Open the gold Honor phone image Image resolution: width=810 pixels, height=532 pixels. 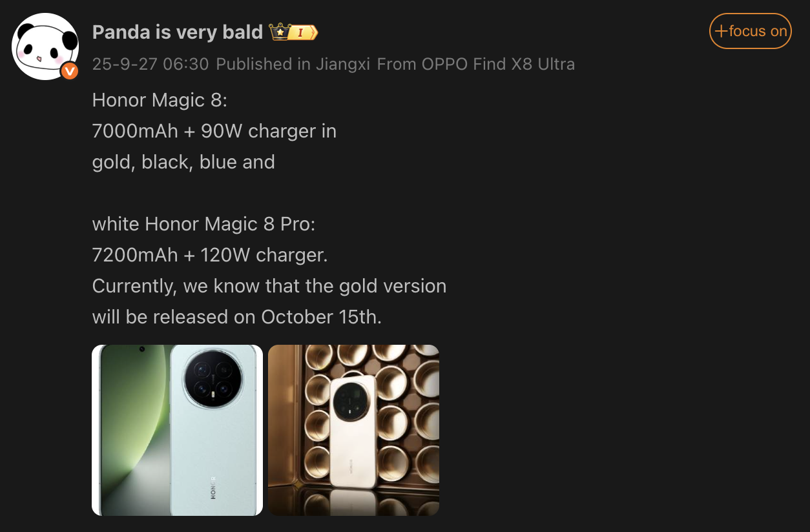click(x=353, y=430)
